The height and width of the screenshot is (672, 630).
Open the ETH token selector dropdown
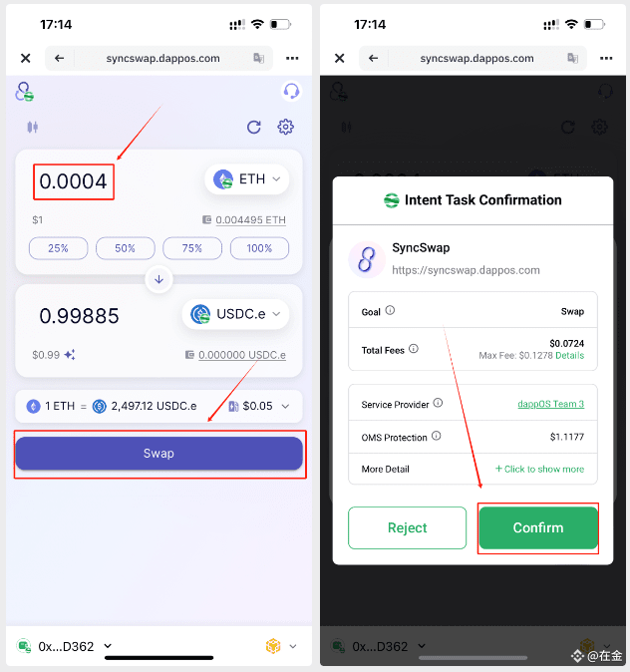coord(247,179)
